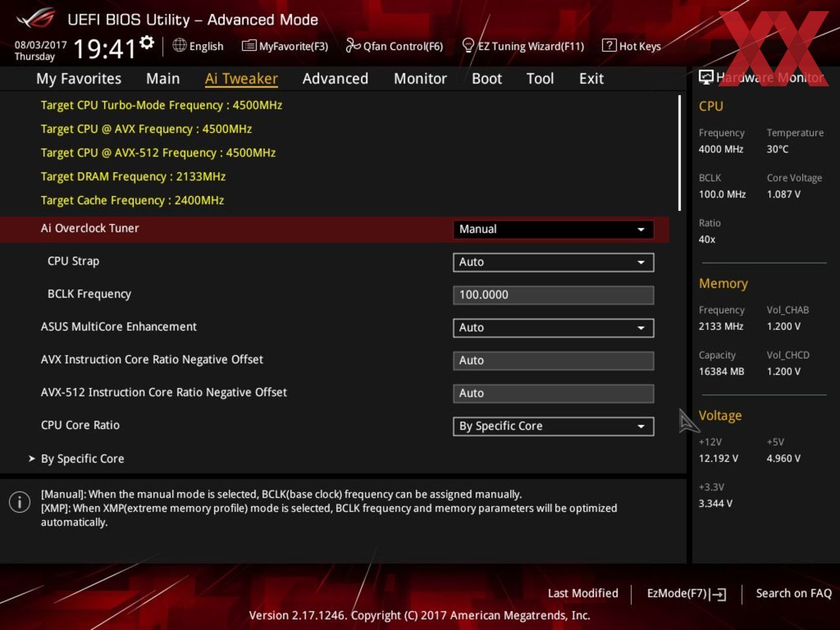Switch to the Main tab
The height and width of the screenshot is (630, 840).
click(163, 78)
